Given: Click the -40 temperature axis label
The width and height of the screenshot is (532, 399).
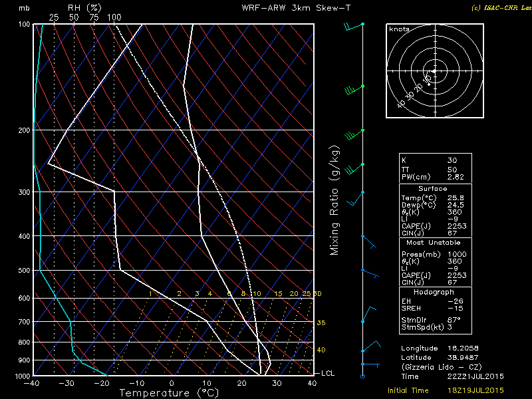Looking at the screenshot, I should pyautogui.click(x=31, y=384).
